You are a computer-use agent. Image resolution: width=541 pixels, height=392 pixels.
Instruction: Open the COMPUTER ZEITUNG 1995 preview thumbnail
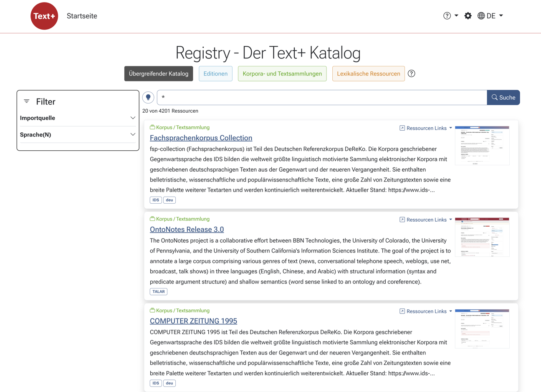(482, 329)
